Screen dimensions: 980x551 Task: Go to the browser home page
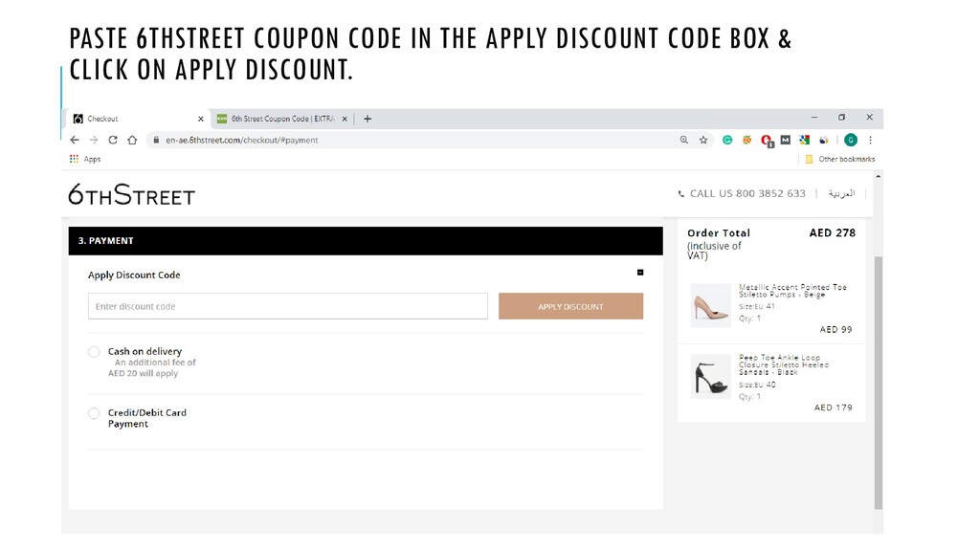click(x=132, y=140)
